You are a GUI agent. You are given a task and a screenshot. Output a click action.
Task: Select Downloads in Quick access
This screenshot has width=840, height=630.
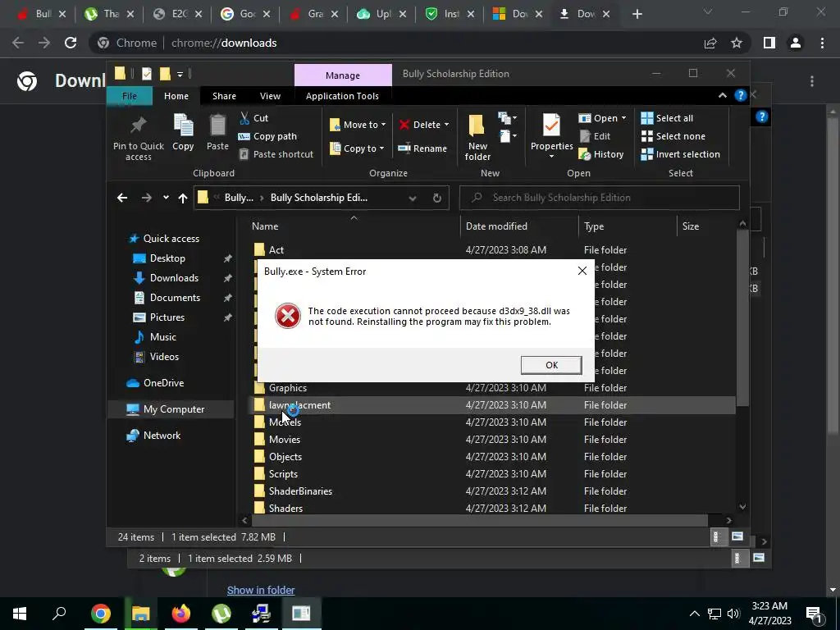coord(174,277)
